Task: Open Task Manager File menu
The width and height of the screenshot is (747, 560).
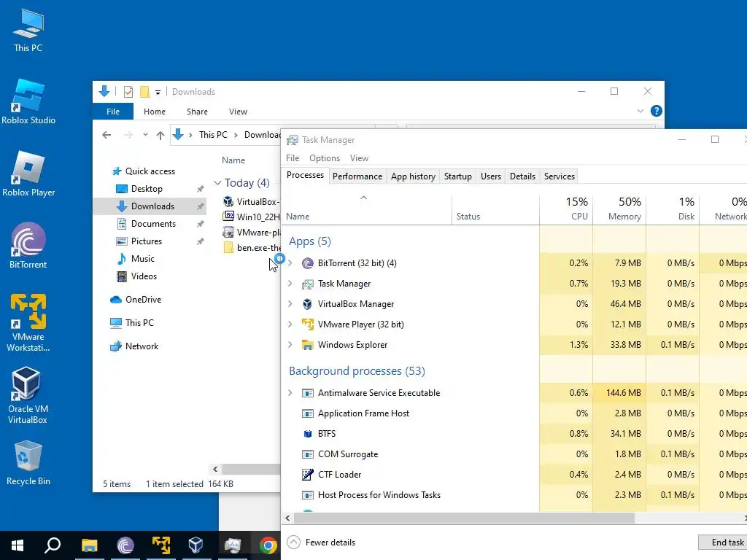Action: [293, 158]
